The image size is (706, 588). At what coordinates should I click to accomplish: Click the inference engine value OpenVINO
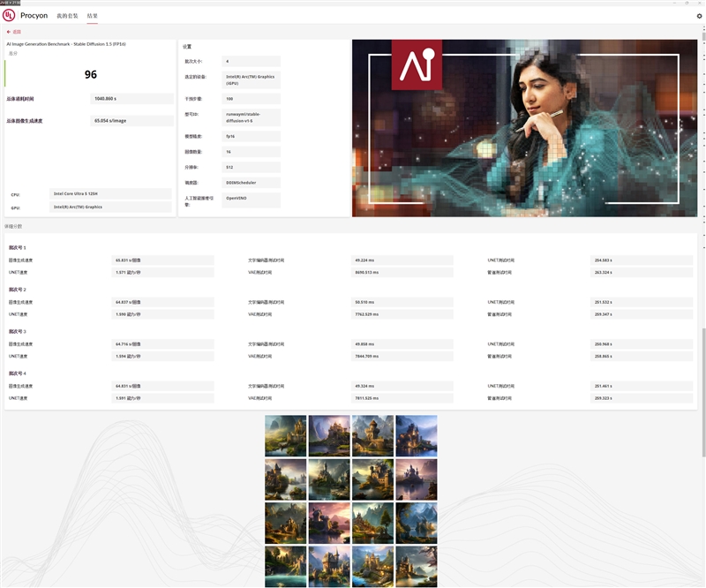[x=251, y=200]
